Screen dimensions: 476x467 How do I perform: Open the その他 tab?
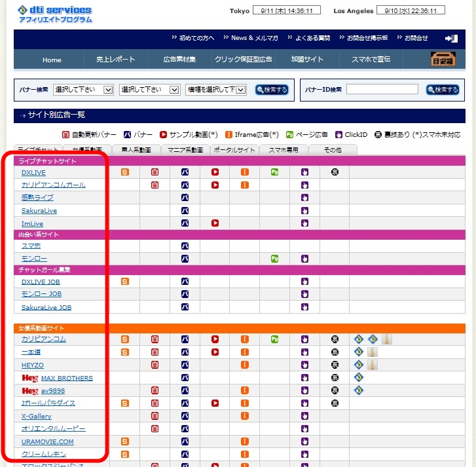tap(333, 150)
